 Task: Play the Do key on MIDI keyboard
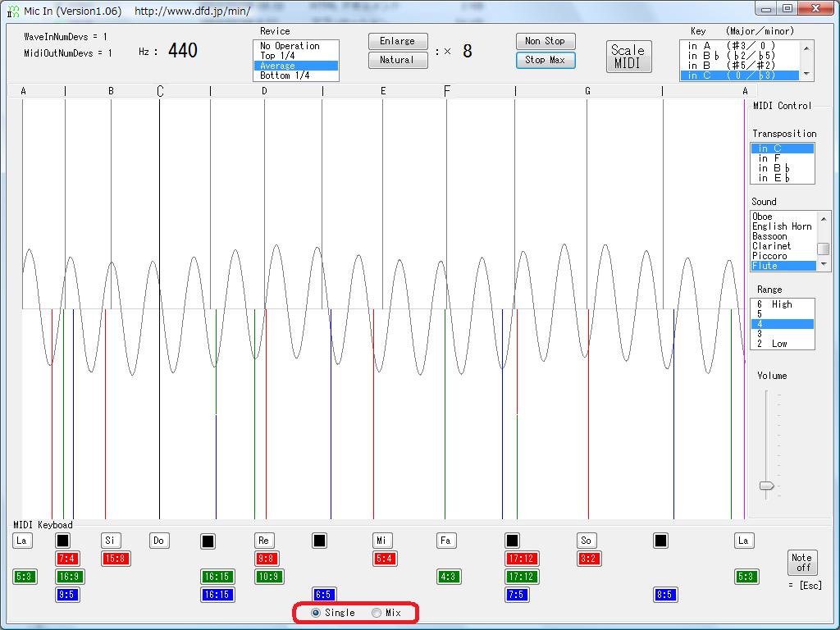[159, 541]
